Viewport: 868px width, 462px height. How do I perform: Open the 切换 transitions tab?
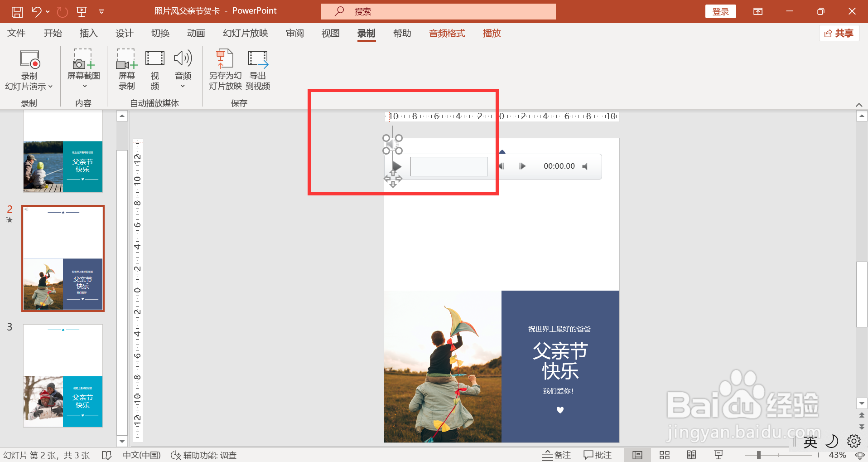pyautogui.click(x=160, y=33)
